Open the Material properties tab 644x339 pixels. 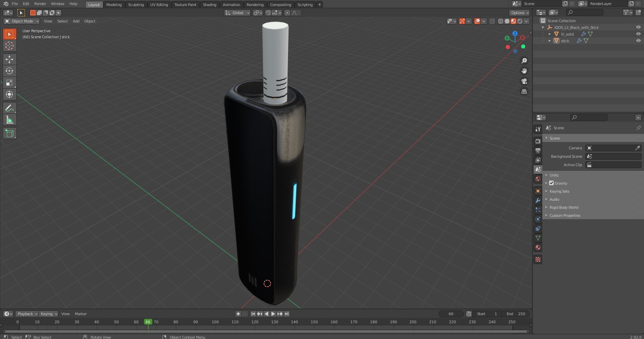(538, 247)
